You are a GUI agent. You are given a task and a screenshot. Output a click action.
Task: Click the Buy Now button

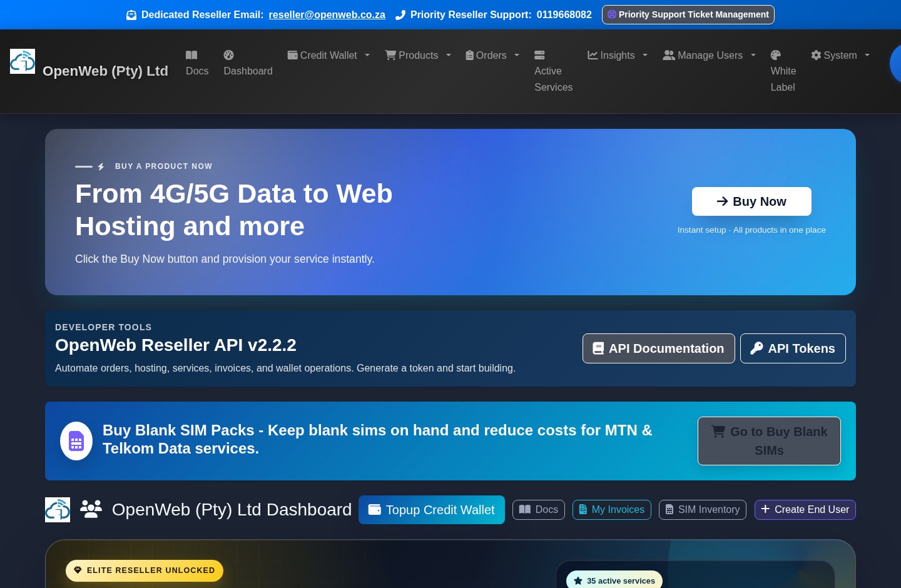point(751,201)
